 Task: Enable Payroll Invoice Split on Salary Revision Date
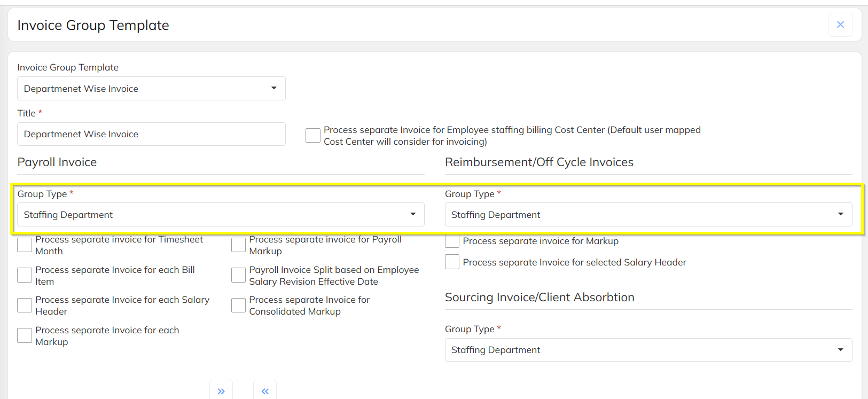pyautogui.click(x=238, y=275)
